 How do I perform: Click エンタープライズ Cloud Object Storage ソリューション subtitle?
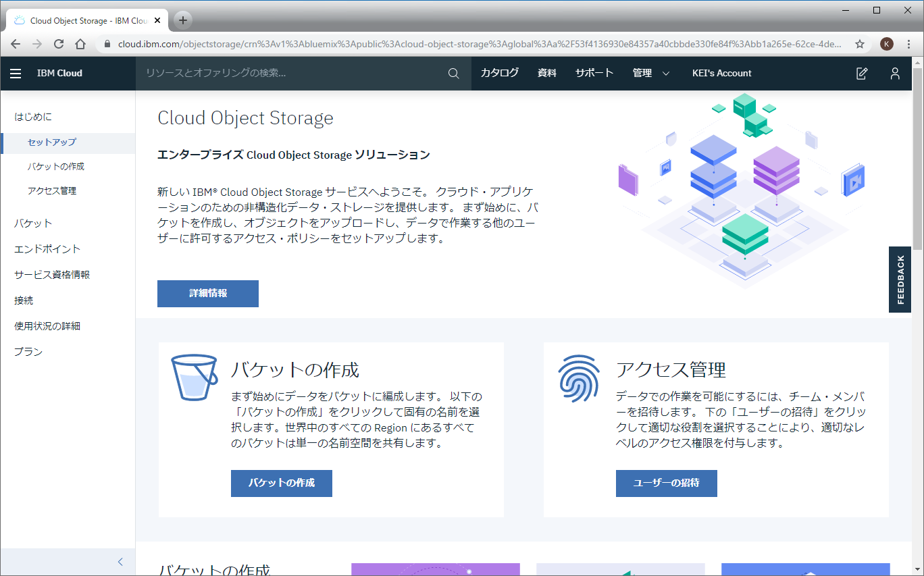pyautogui.click(x=294, y=155)
